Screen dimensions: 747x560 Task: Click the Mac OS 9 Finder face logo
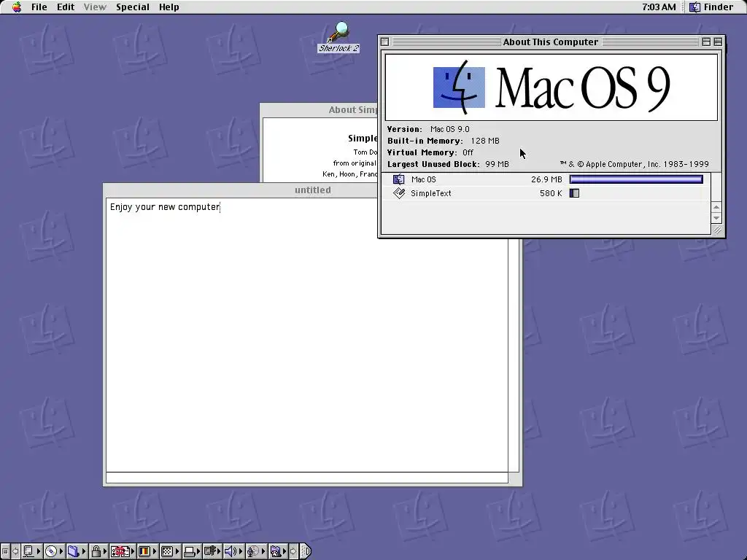tap(459, 87)
